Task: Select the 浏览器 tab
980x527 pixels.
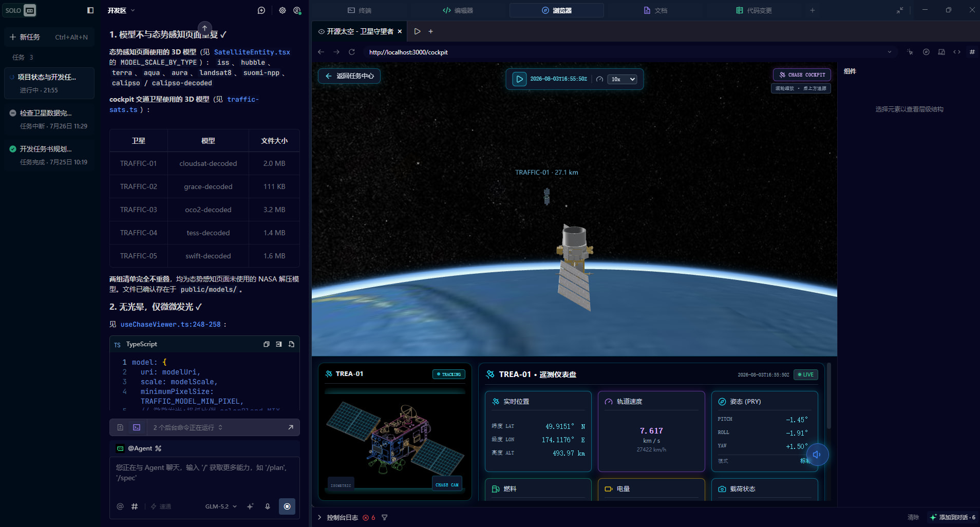Action: pos(557,10)
